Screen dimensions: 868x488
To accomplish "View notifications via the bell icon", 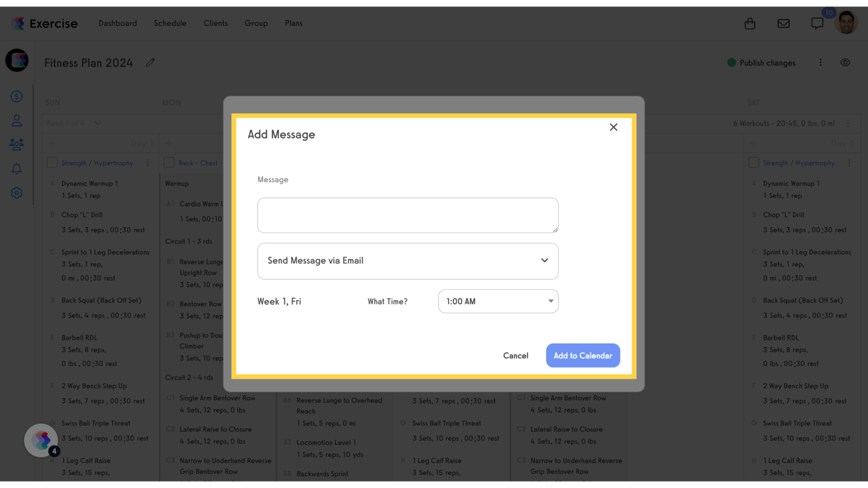I will pyautogui.click(x=17, y=168).
